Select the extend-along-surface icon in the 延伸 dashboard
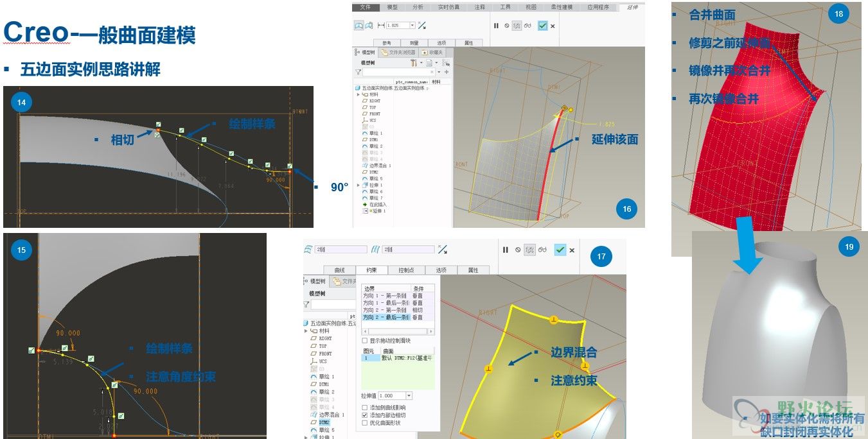The image size is (868, 439). (x=359, y=25)
